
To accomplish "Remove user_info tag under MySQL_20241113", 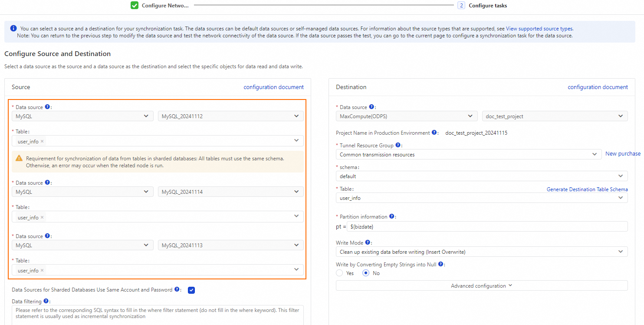I will click(x=42, y=270).
